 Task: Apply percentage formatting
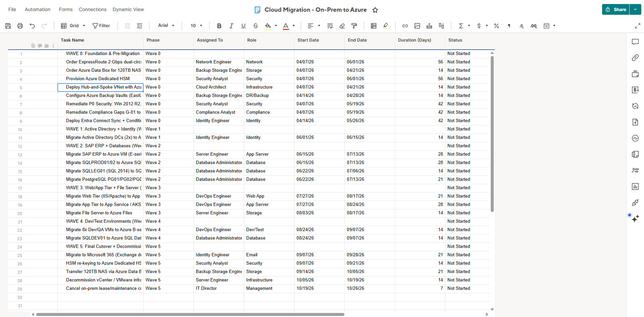(x=496, y=25)
